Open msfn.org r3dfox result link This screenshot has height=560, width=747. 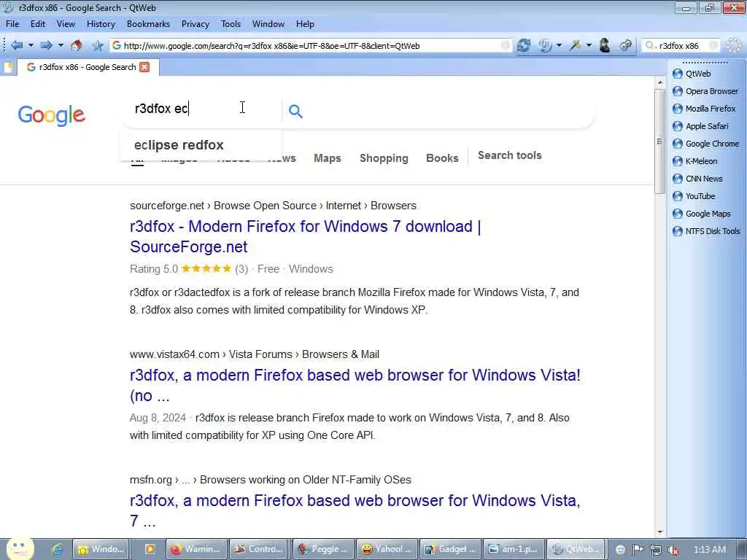[x=355, y=510]
